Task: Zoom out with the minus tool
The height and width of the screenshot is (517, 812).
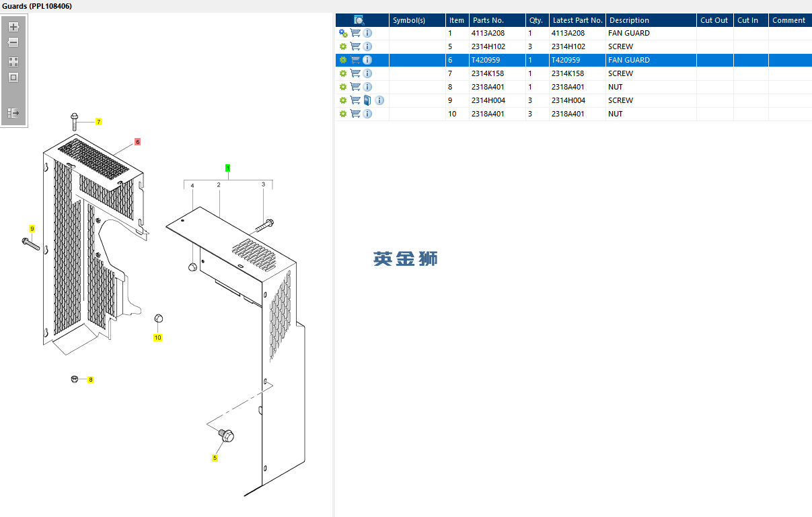Action: click(x=13, y=42)
